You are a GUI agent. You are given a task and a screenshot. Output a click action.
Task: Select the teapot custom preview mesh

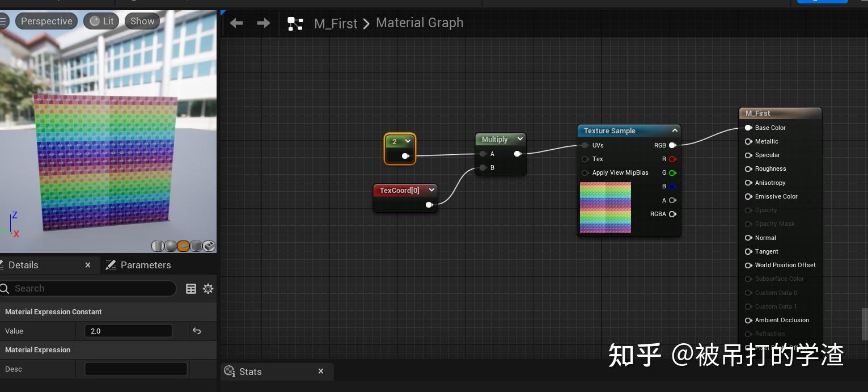coord(209,246)
